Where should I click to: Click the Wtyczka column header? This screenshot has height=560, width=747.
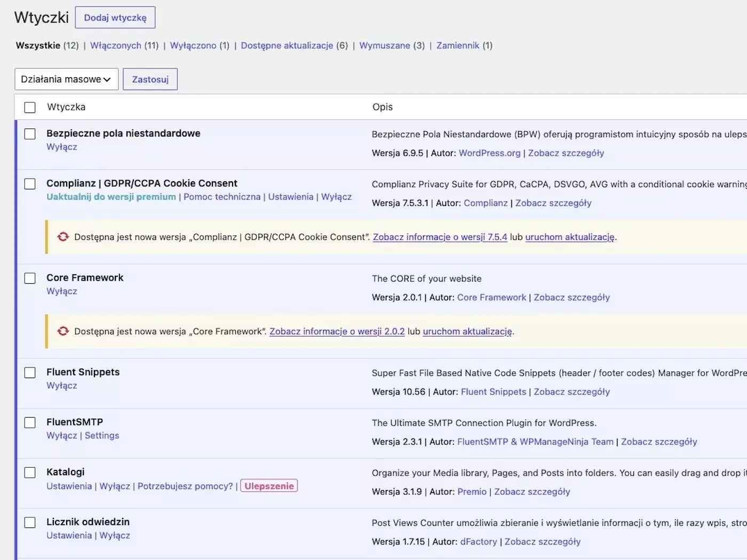pyautogui.click(x=66, y=107)
